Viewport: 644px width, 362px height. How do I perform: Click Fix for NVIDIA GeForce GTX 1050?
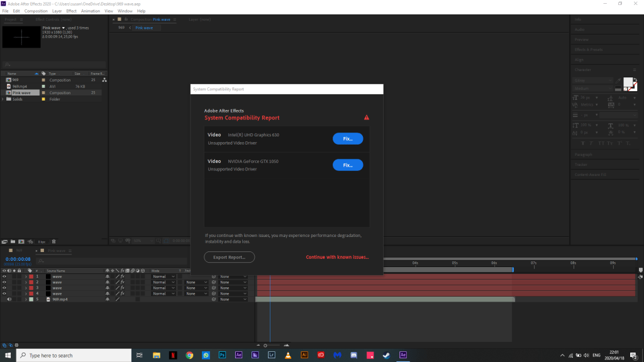pos(347,165)
